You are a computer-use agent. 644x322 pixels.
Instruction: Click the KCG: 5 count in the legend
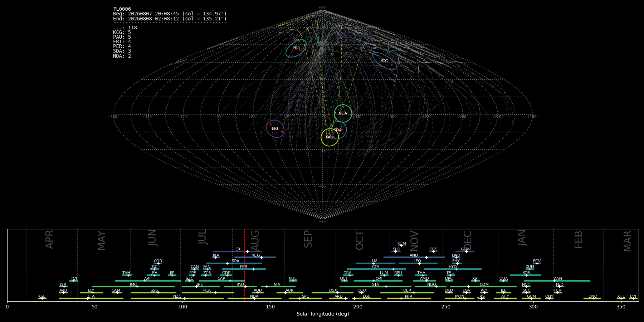(122, 33)
